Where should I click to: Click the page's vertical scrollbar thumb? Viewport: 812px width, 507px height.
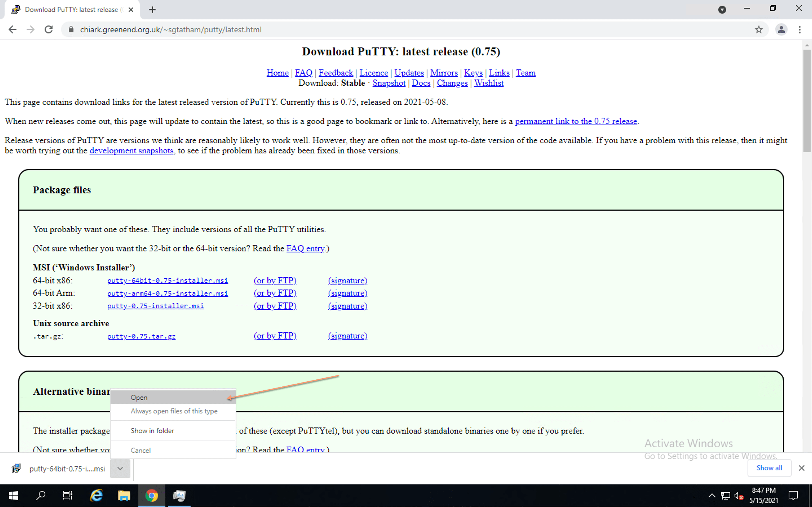click(x=807, y=101)
